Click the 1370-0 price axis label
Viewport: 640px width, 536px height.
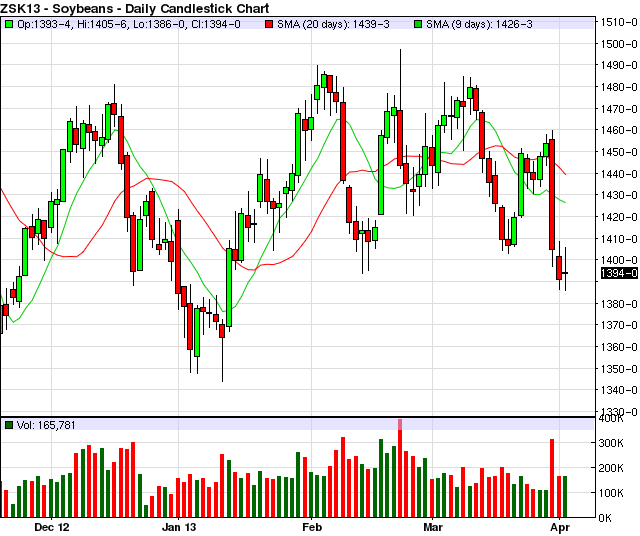pyautogui.click(x=619, y=325)
